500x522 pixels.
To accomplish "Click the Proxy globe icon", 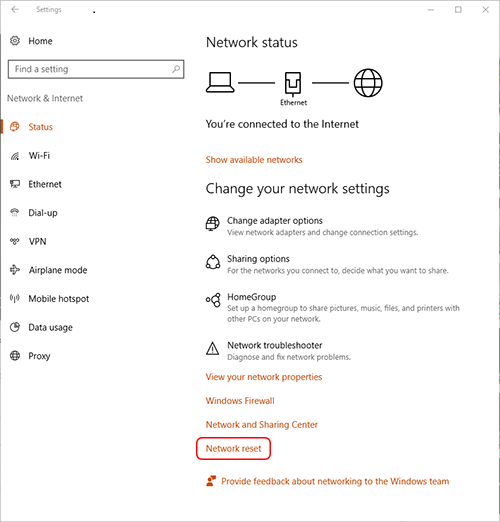I will coord(15,356).
